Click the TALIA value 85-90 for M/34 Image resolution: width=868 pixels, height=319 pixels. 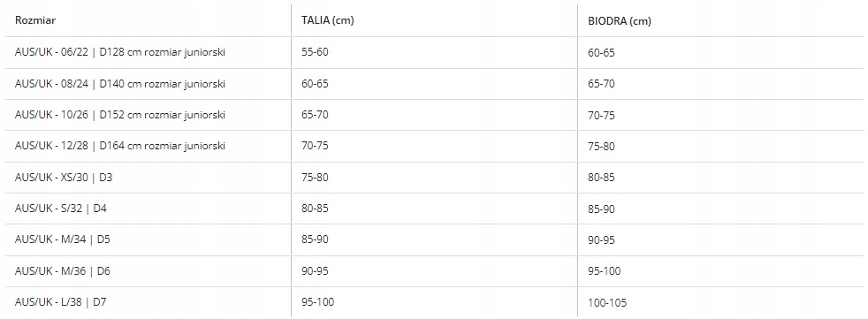(x=315, y=239)
